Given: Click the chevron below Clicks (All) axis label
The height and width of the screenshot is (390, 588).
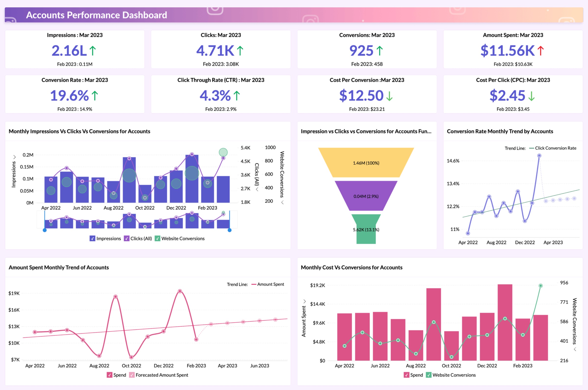Looking at the screenshot, I should (257, 190).
